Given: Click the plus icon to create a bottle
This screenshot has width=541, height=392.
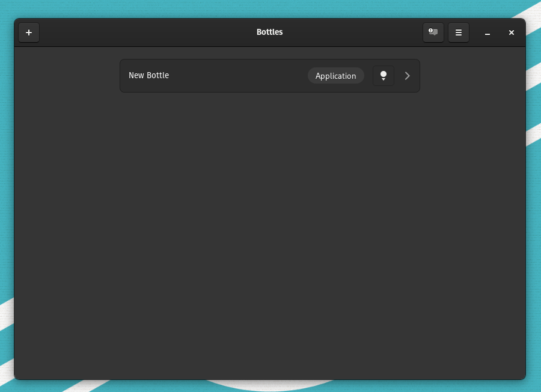Looking at the screenshot, I should 29,32.
